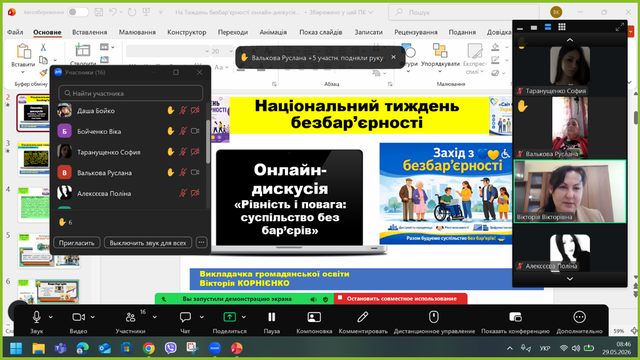Open the Упорядкувати arrange dropdown
Image resolution: width=640 pixels, height=360 pixels.
pos(440,57)
